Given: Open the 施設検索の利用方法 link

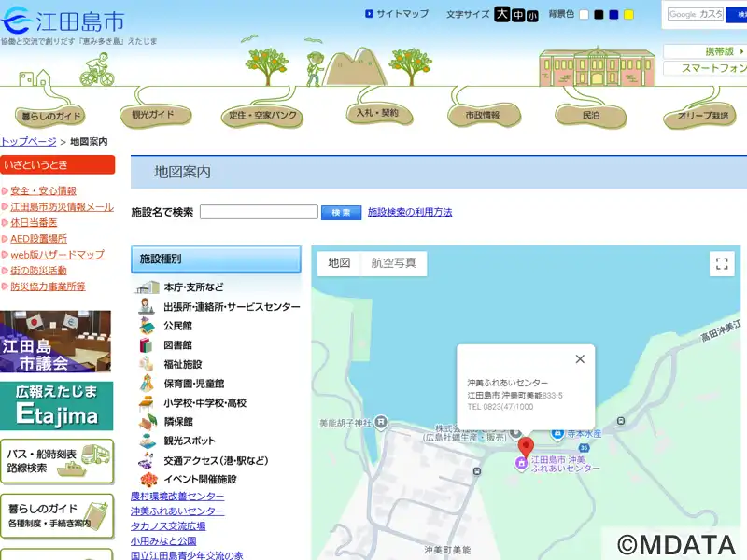Looking at the screenshot, I should click(410, 213).
